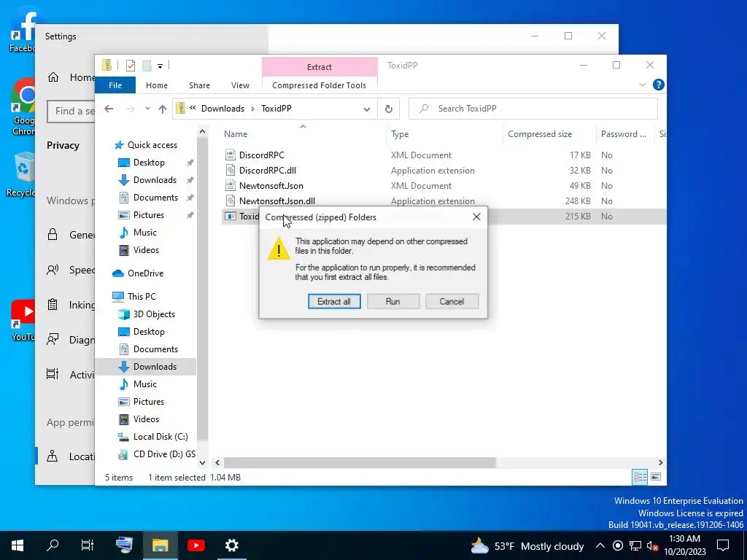The height and width of the screenshot is (560, 747).
Task: Open the Windows Start menu
Action: [18, 545]
